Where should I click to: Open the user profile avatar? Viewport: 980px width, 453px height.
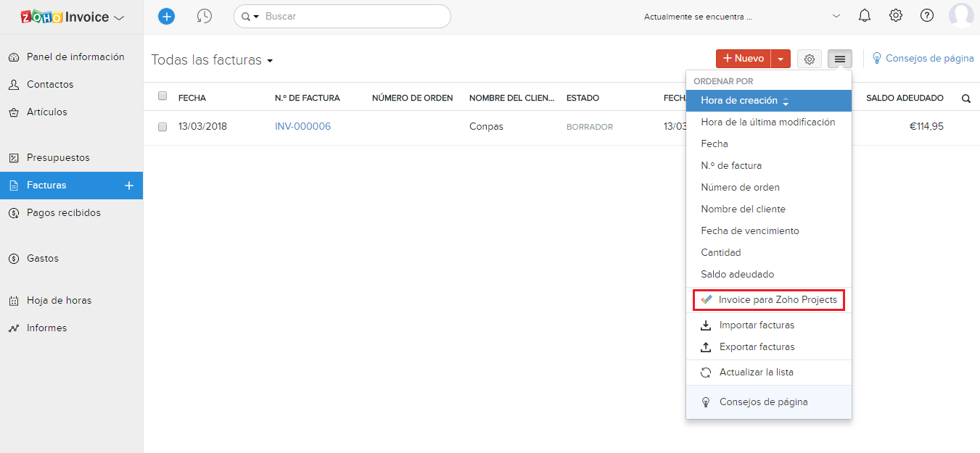961,16
